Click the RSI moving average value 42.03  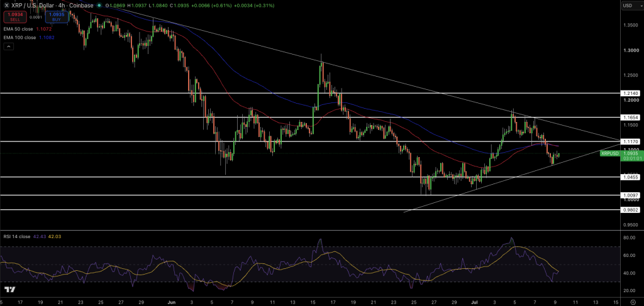tap(54, 236)
